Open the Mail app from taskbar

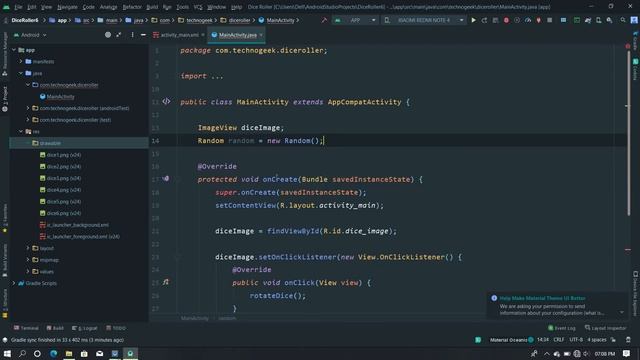(x=100, y=353)
